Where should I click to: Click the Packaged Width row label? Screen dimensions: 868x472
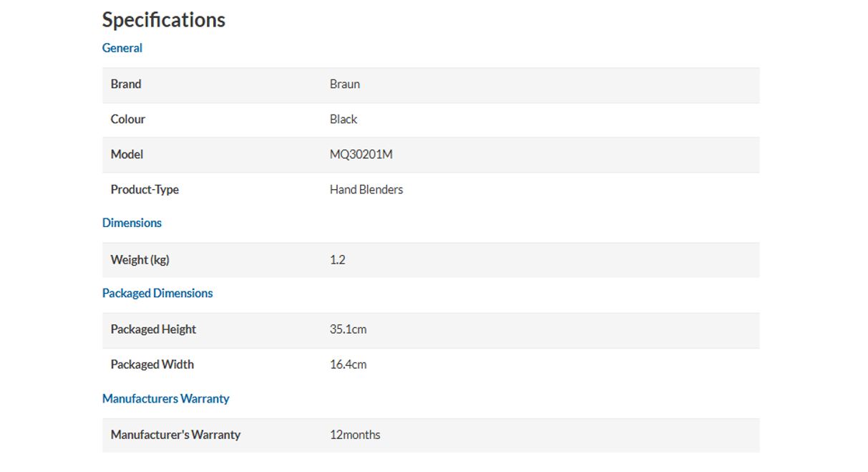click(152, 364)
